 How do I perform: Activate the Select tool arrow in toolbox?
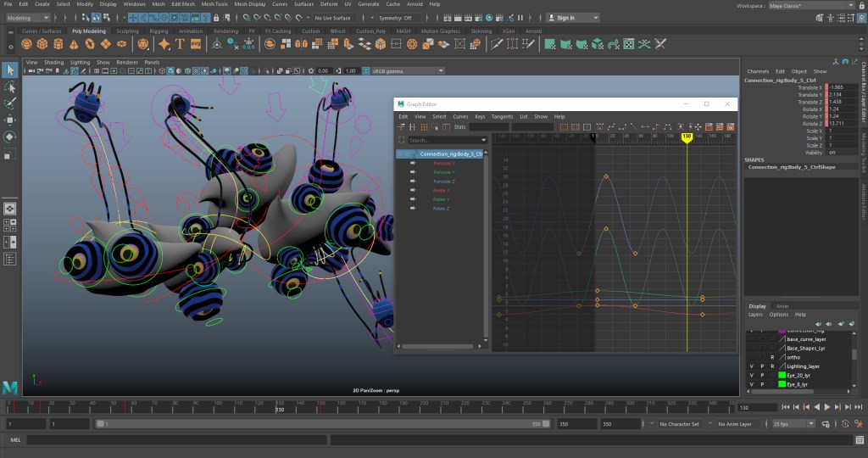click(9, 70)
